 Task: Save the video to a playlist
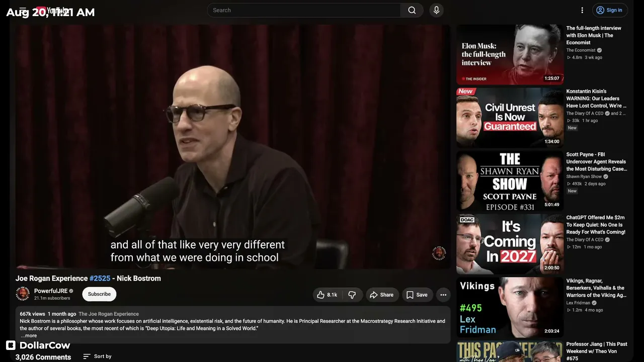pyautogui.click(x=417, y=295)
